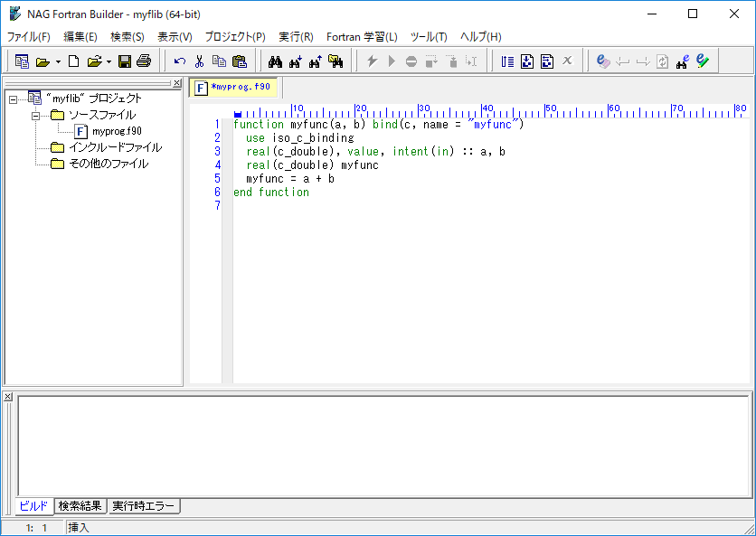Click the grey X toolbar icon

pyautogui.click(x=567, y=61)
